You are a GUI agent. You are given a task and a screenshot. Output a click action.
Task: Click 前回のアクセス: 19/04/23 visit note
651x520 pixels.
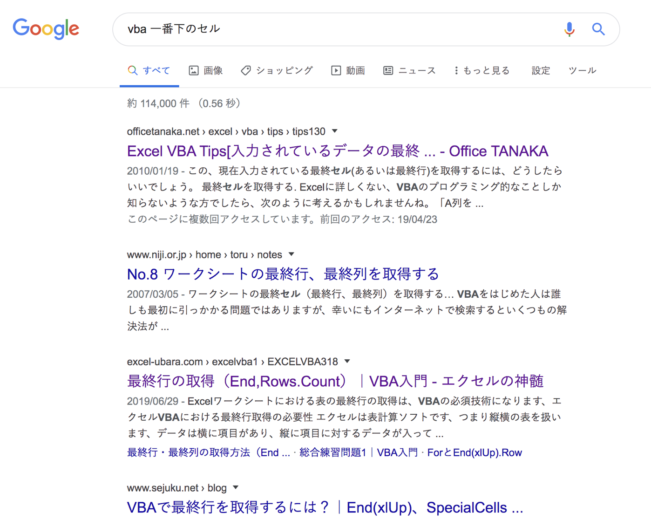[x=378, y=219]
